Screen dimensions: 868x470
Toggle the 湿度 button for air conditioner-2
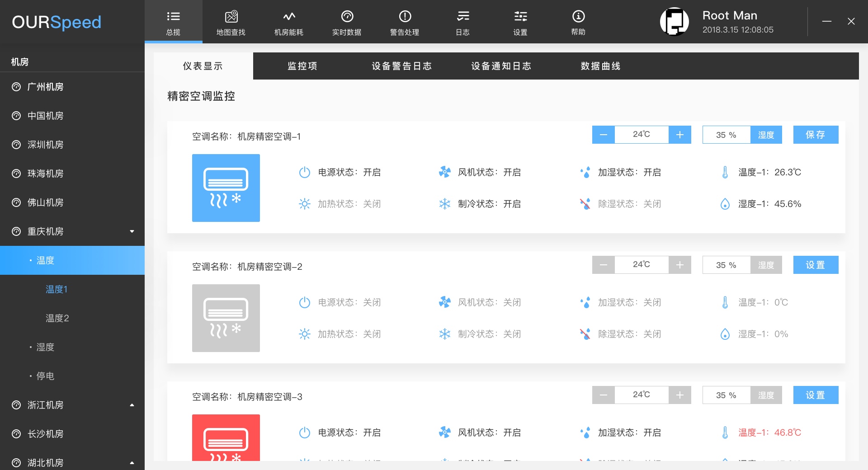tap(766, 265)
